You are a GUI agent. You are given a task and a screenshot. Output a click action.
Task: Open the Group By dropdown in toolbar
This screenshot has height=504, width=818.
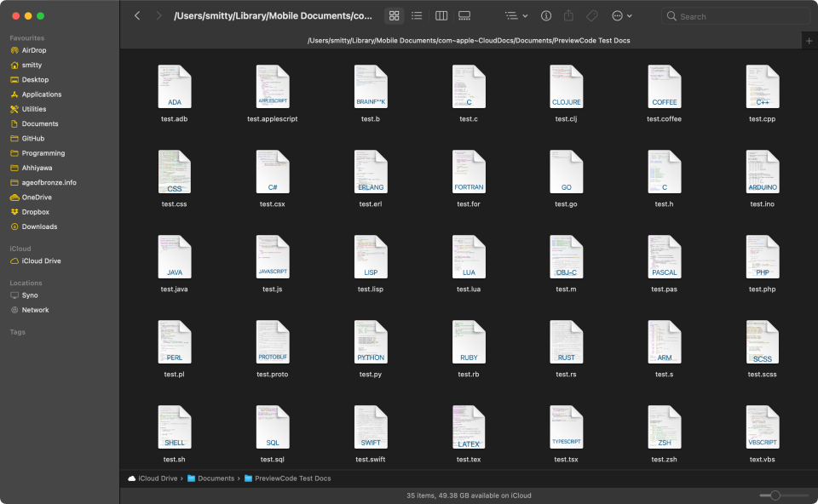(516, 16)
